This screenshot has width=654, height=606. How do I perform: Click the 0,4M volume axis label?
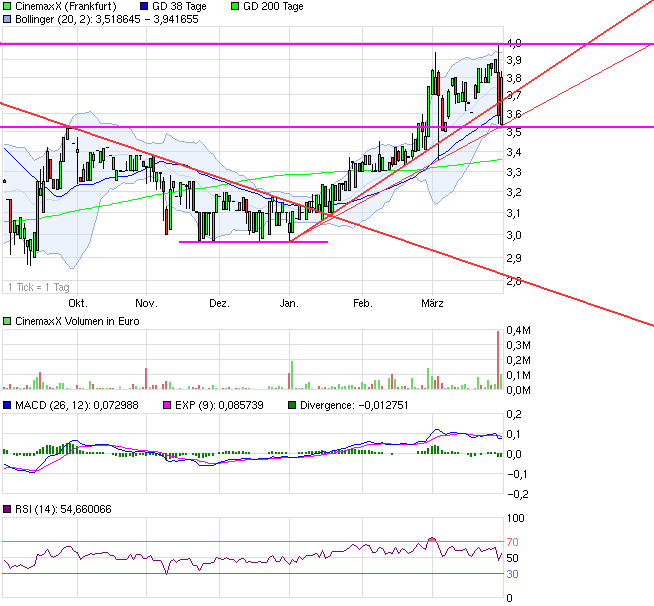click(518, 331)
